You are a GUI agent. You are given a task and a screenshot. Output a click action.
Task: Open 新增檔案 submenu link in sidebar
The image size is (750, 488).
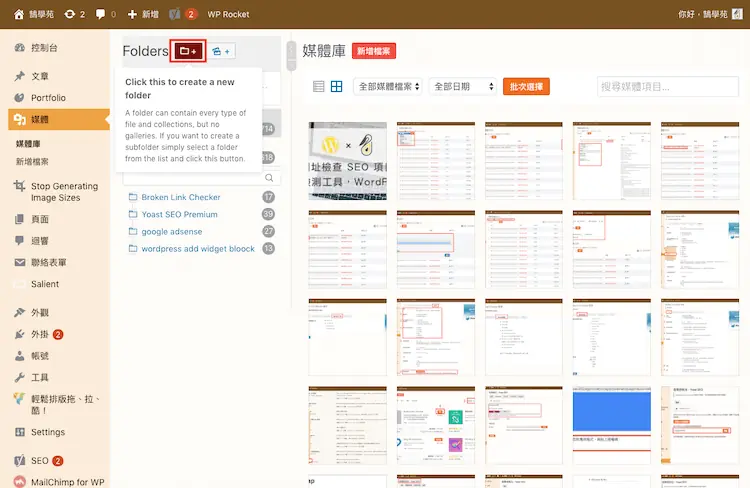pos(32,162)
